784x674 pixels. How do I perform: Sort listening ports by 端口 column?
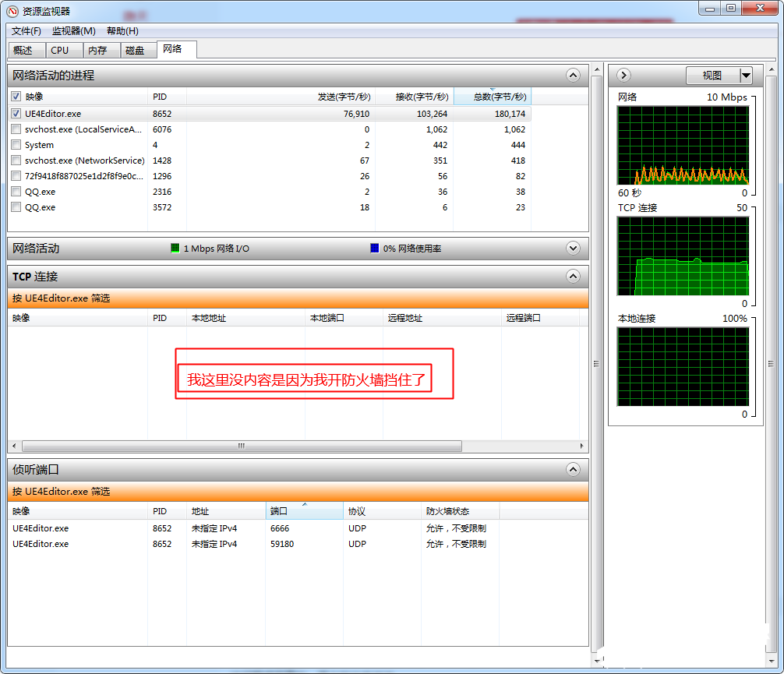pyautogui.click(x=304, y=511)
